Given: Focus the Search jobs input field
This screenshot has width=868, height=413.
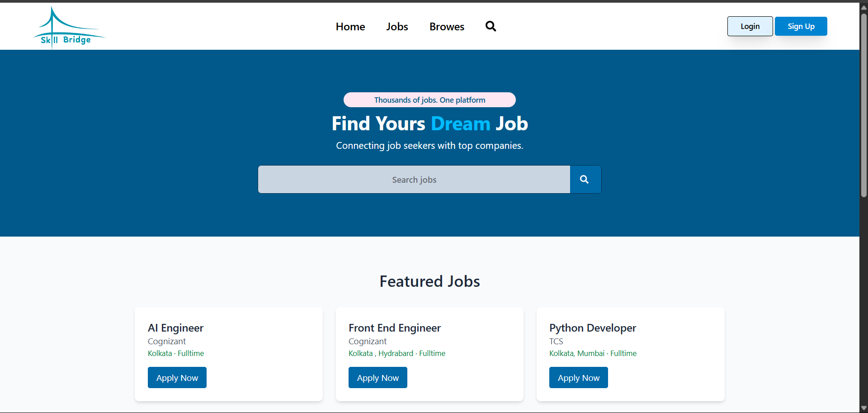Looking at the screenshot, I should click(414, 180).
